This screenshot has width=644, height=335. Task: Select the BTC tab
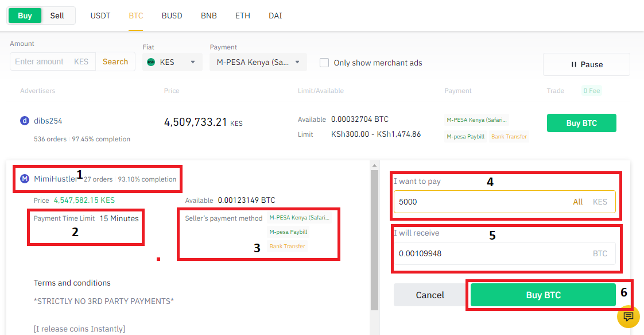[136, 16]
